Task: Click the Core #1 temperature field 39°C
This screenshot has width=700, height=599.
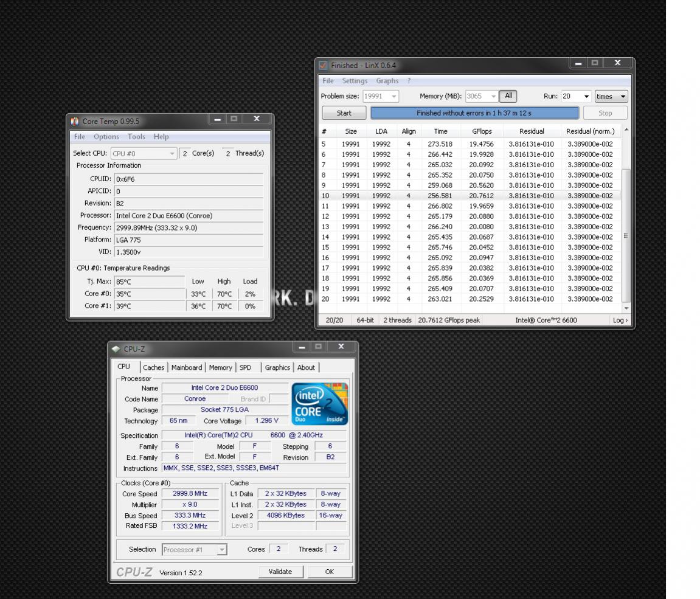Action: tap(150, 306)
